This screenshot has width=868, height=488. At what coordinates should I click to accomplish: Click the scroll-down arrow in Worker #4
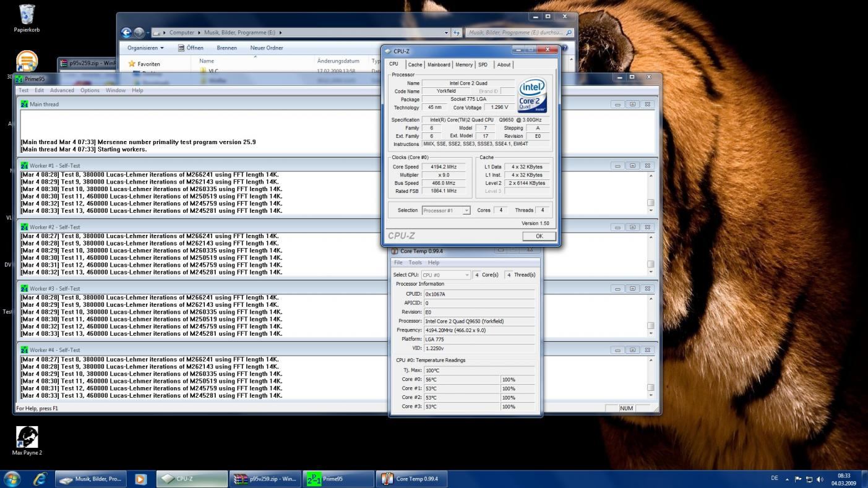point(650,395)
